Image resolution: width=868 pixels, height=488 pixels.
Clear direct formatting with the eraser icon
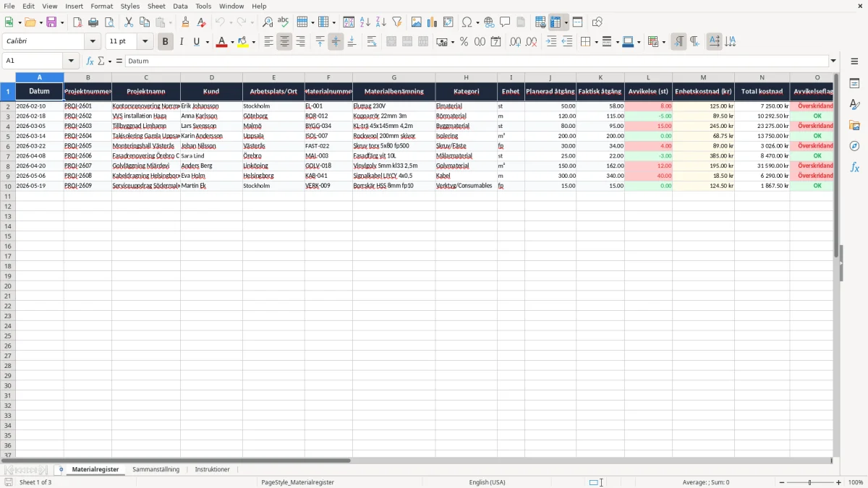click(201, 22)
